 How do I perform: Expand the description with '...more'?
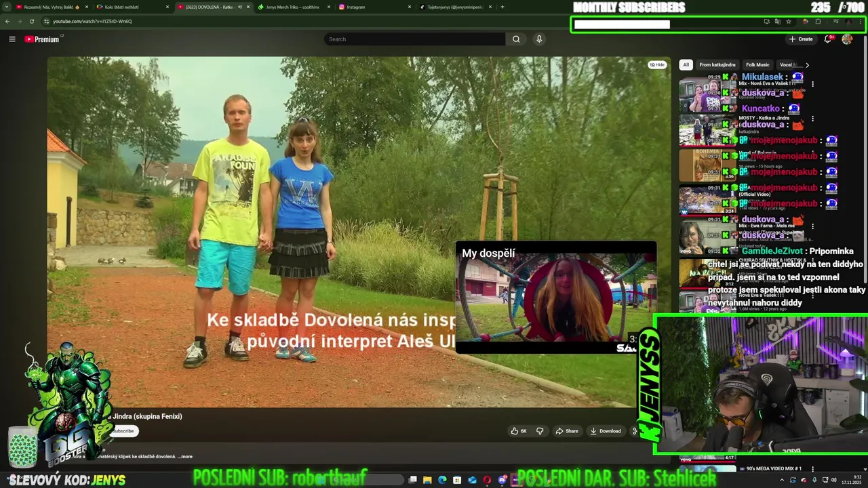(185, 457)
